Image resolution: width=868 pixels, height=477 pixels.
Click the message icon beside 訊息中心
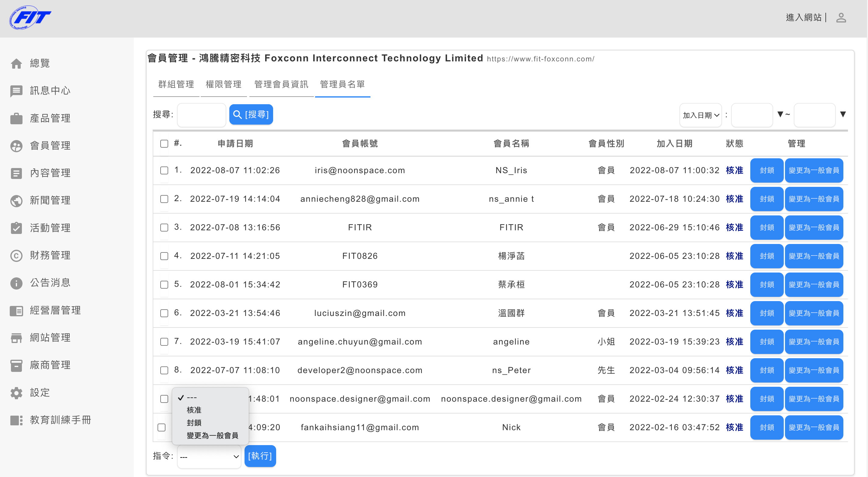(x=16, y=91)
